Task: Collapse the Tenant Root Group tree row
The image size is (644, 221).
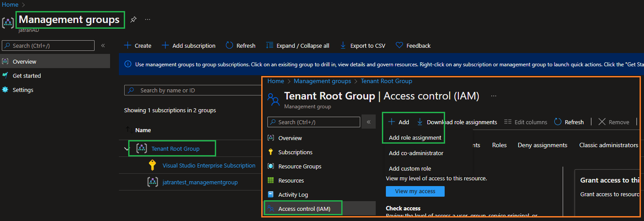Action: coord(126,149)
